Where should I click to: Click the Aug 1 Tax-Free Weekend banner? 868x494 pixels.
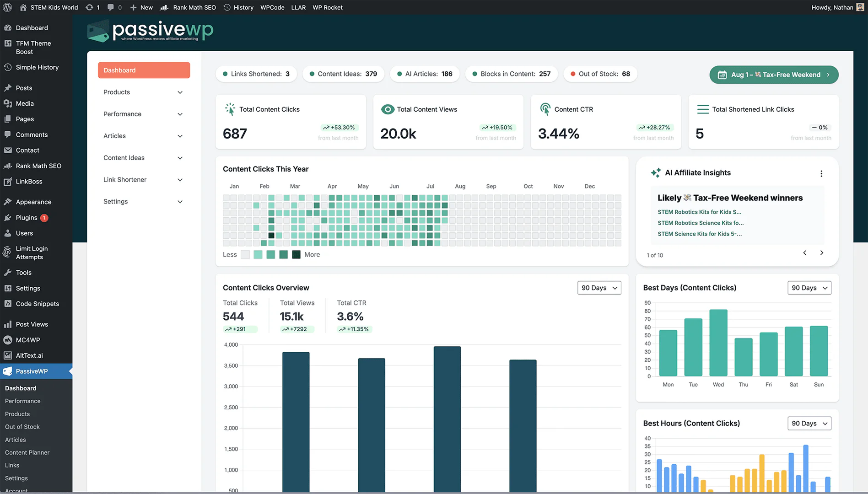[773, 75]
